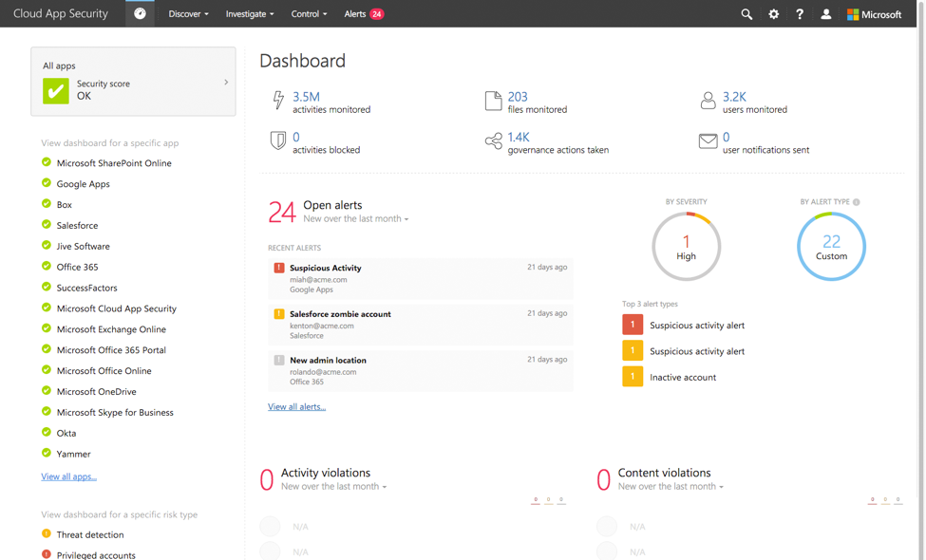Click the large 24 open alerts number
Image resolution: width=926 pixels, height=560 pixels.
pyautogui.click(x=282, y=213)
